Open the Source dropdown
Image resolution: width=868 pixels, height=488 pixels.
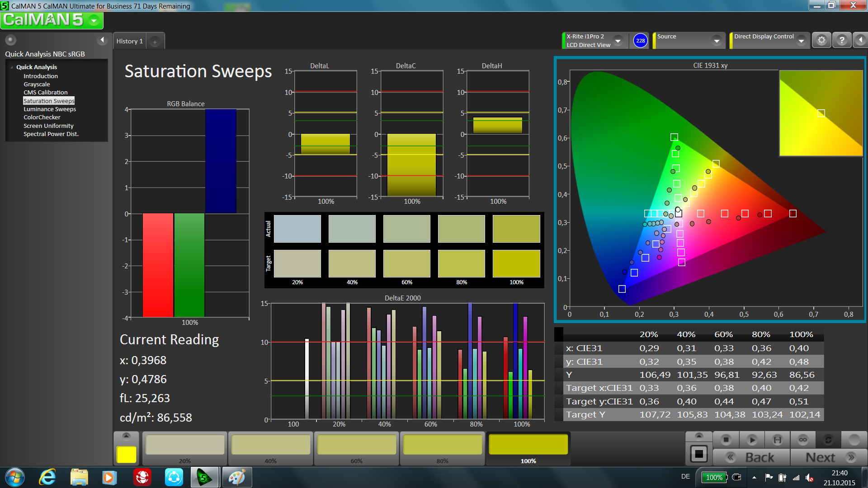pos(716,41)
